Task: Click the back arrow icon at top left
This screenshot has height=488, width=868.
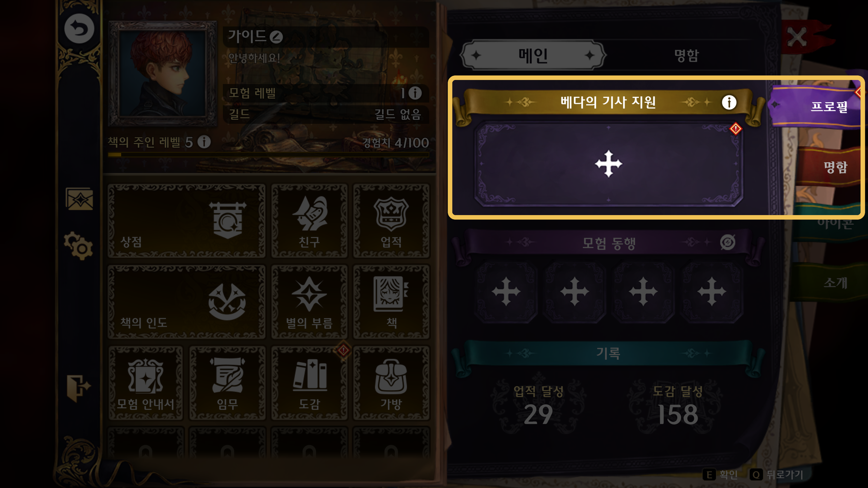Action: pyautogui.click(x=79, y=29)
